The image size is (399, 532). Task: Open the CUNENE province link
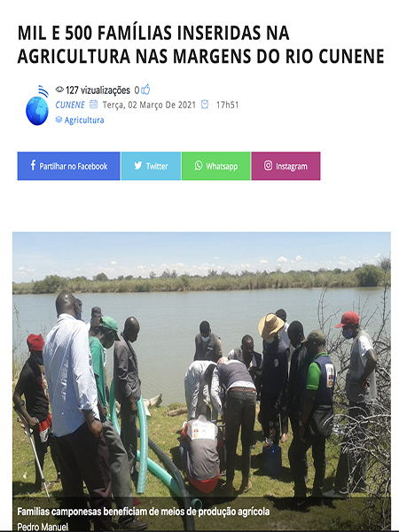tap(70, 105)
